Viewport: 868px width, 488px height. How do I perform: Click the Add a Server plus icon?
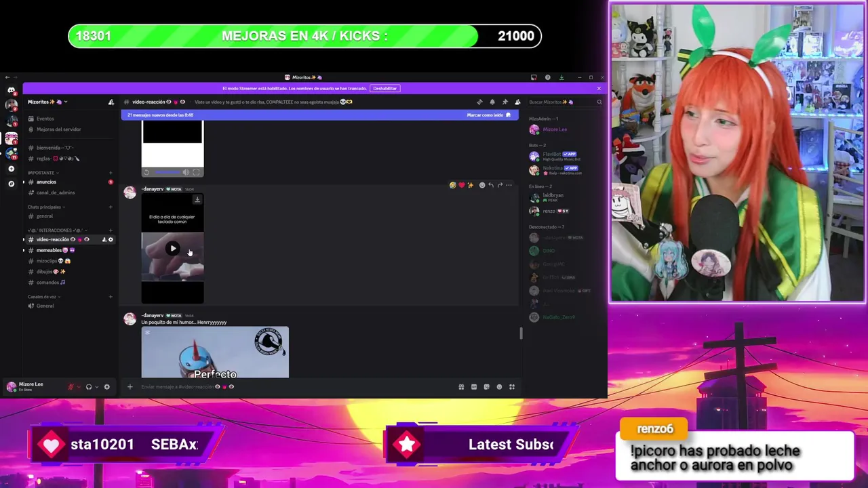[x=11, y=169]
